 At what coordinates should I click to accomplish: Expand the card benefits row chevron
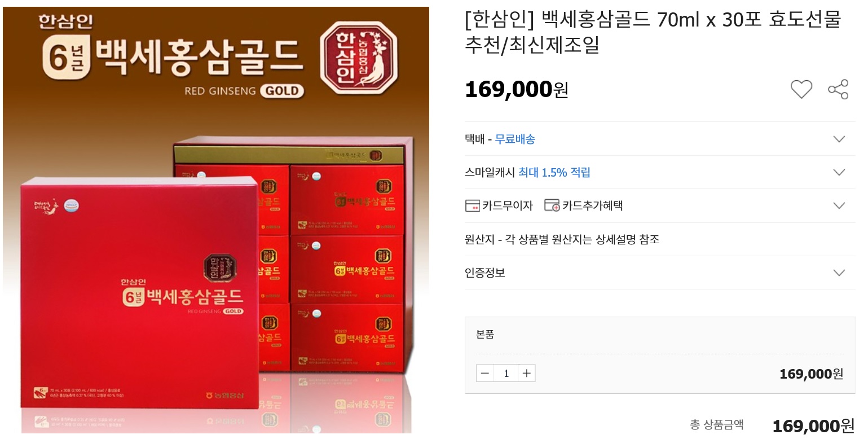tap(839, 205)
